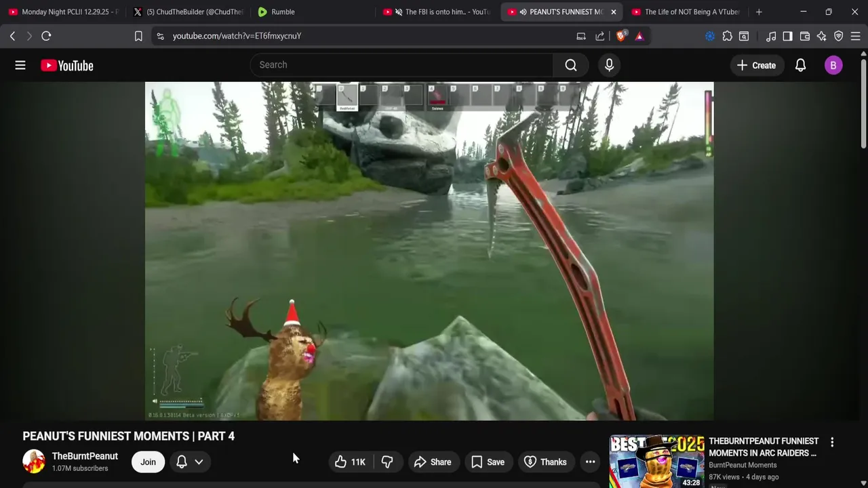The height and width of the screenshot is (488, 868).
Task: Open recommended ARC Raiders video title
Action: (x=764, y=447)
